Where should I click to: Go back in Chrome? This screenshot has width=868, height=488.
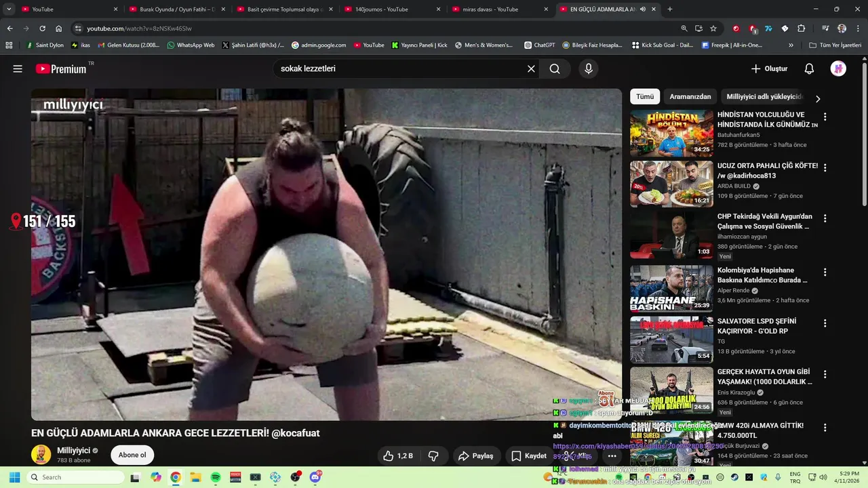click(x=9, y=28)
